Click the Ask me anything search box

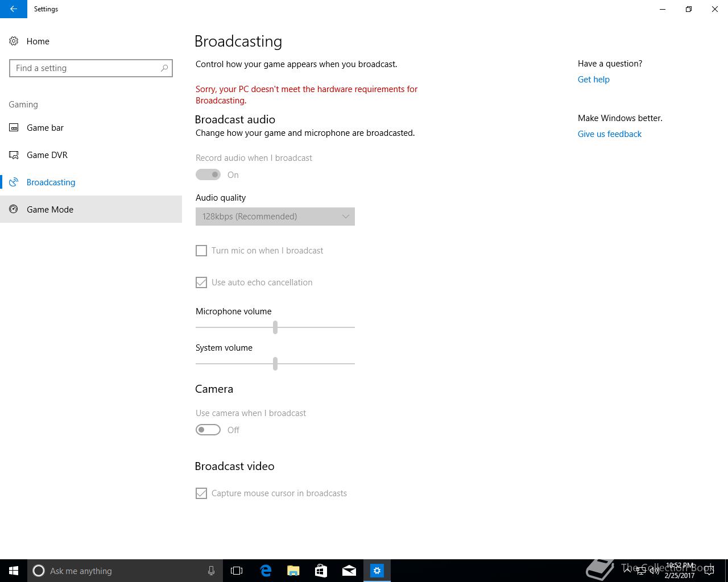(125, 571)
